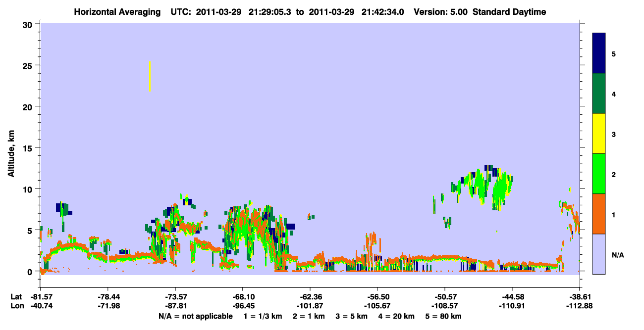The width and height of the screenshot is (644, 330).
Task: Click the longitude tick value -71.98
Action: (x=107, y=306)
